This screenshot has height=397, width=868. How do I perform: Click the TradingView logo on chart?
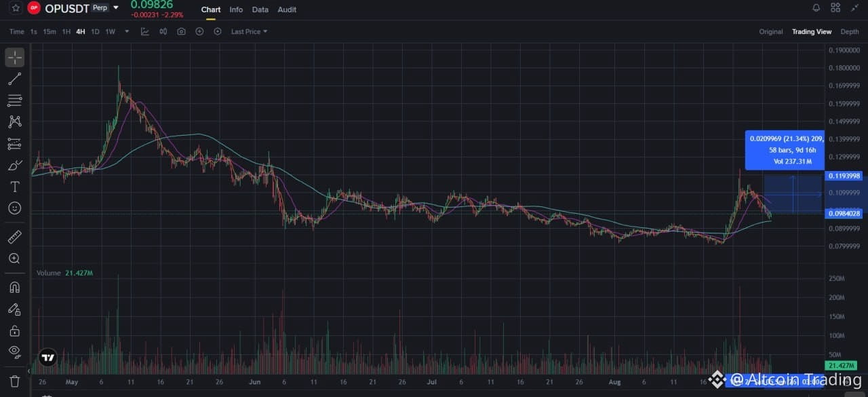click(x=47, y=357)
